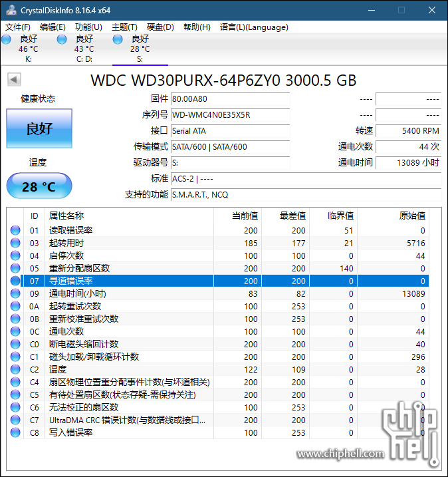Click the 通电时间 field showing 13089 小时
The height and width of the screenshot is (477, 448).
[409, 163]
